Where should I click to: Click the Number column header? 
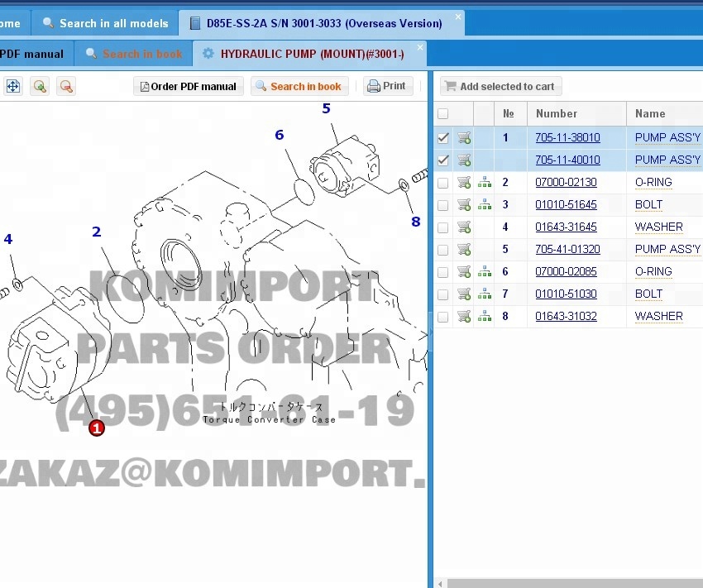tap(576, 114)
